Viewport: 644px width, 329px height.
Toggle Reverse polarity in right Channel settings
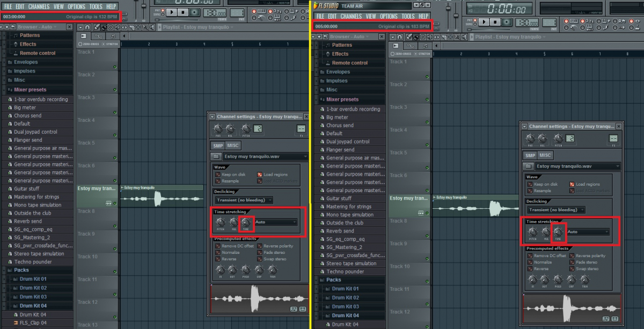[572, 256]
